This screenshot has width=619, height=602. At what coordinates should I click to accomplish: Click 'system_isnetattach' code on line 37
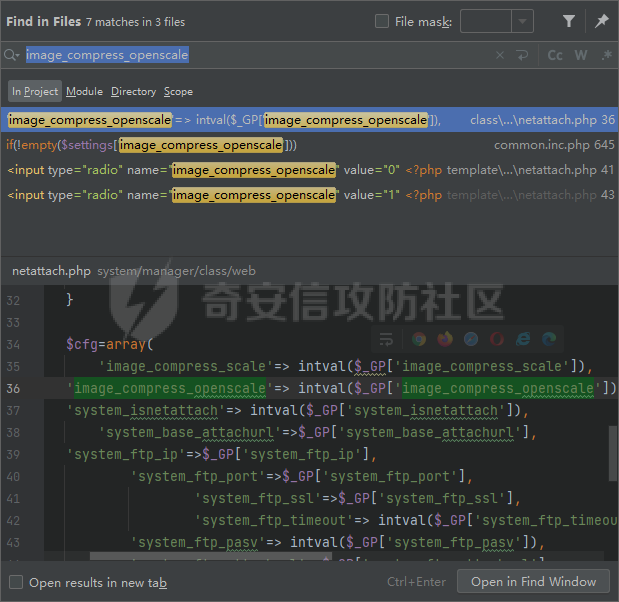click(298, 411)
